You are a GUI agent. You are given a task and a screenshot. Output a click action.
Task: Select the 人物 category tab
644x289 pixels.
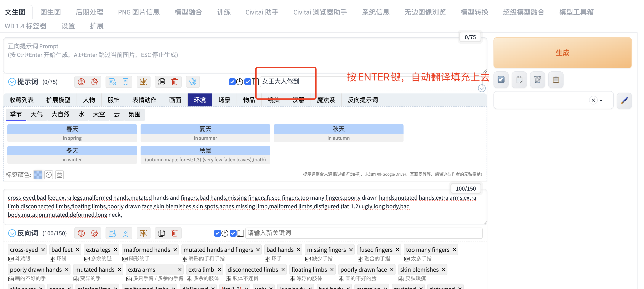pyautogui.click(x=89, y=100)
